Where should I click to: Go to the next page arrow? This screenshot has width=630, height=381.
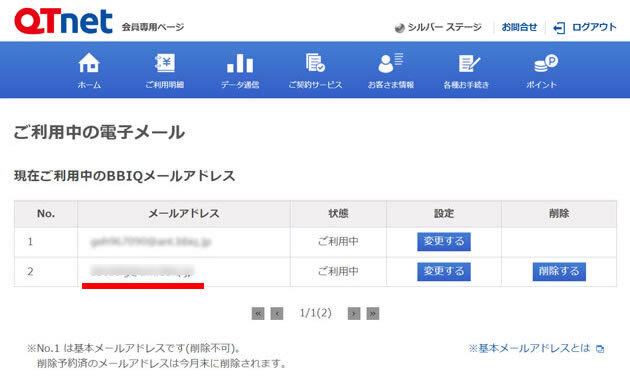pos(354,313)
